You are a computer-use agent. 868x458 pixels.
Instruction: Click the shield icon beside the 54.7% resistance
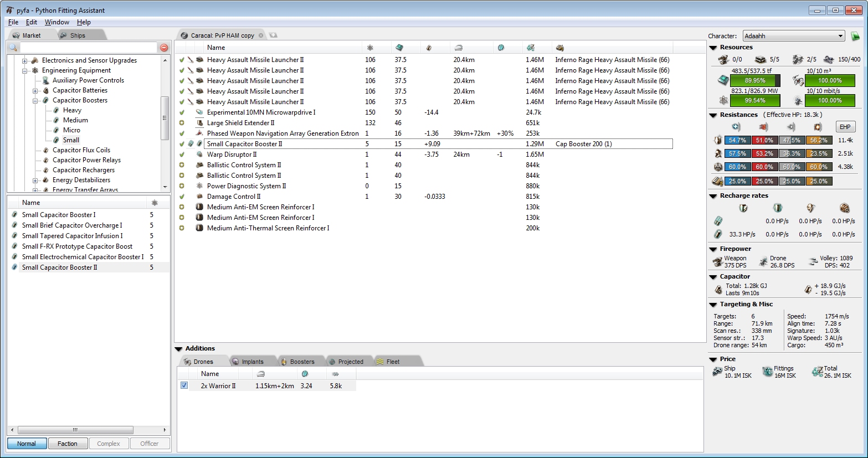coord(718,140)
